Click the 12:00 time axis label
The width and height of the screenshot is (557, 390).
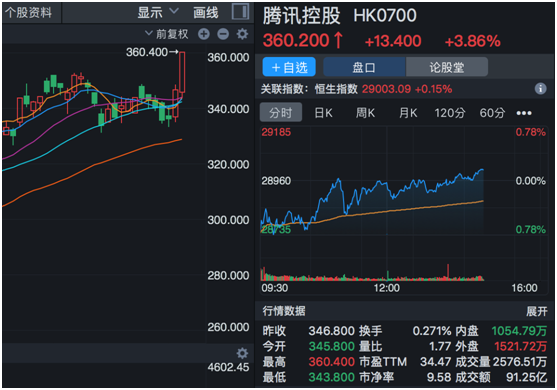[386, 288]
